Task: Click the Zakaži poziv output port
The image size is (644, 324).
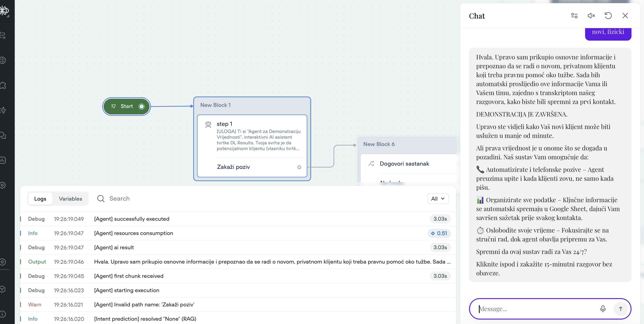Action: coord(299,167)
